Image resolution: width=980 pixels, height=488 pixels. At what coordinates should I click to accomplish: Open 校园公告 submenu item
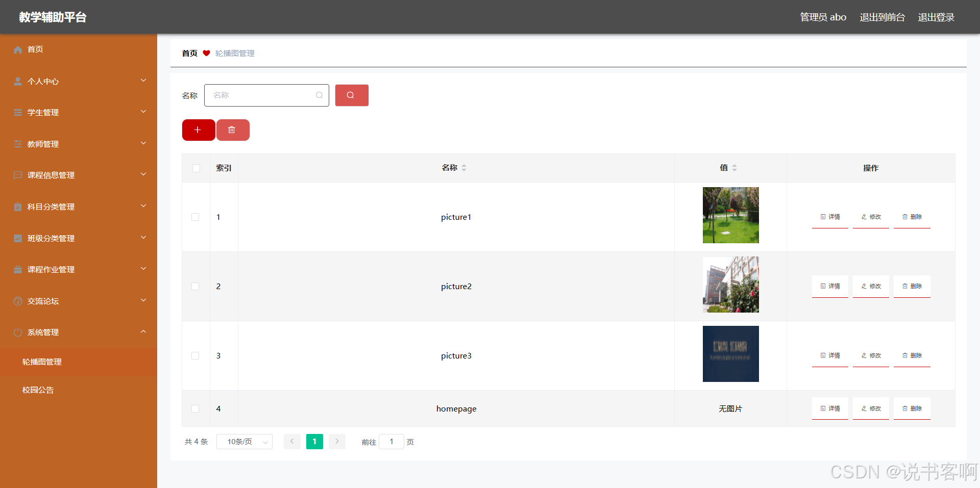[79, 390]
